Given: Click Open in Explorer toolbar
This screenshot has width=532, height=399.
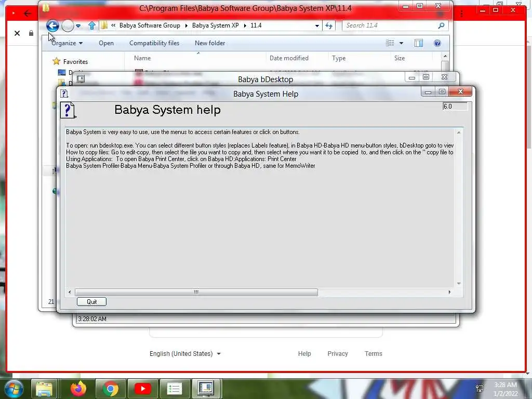Looking at the screenshot, I should pyautogui.click(x=106, y=43).
